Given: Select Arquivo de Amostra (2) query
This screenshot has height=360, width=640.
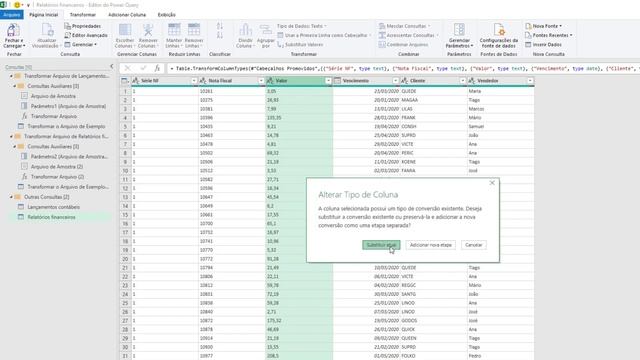Looking at the screenshot, I should pyautogui.click(x=57, y=167).
